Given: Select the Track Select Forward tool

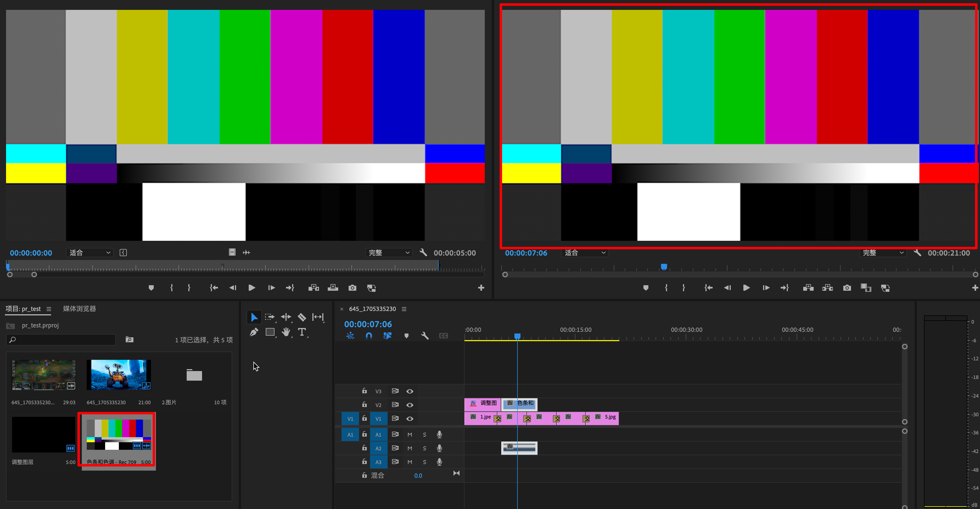Looking at the screenshot, I should coord(270,317).
